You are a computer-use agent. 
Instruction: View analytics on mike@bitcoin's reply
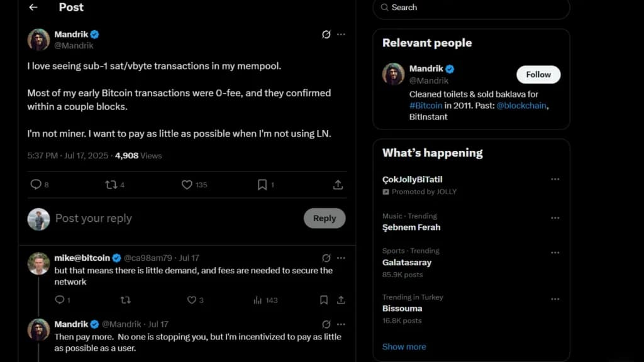pyautogui.click(x=257, y=300)
